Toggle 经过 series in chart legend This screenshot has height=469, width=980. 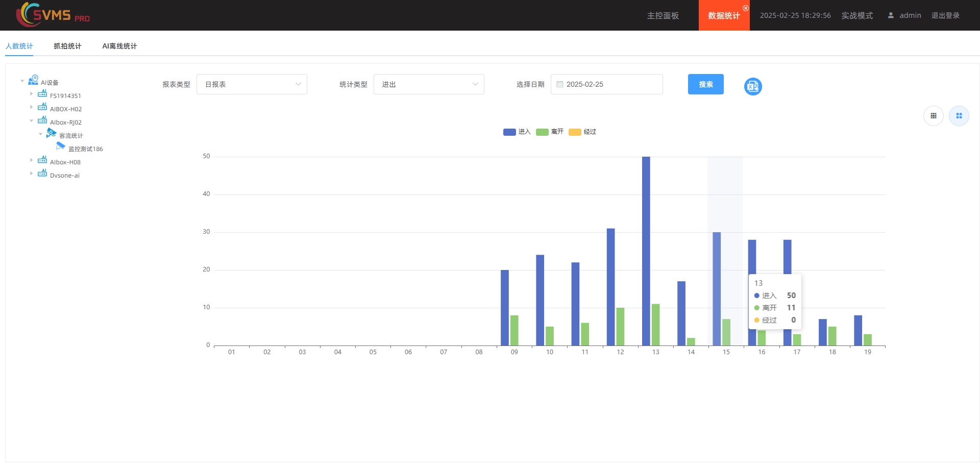[x=582, y=132]
